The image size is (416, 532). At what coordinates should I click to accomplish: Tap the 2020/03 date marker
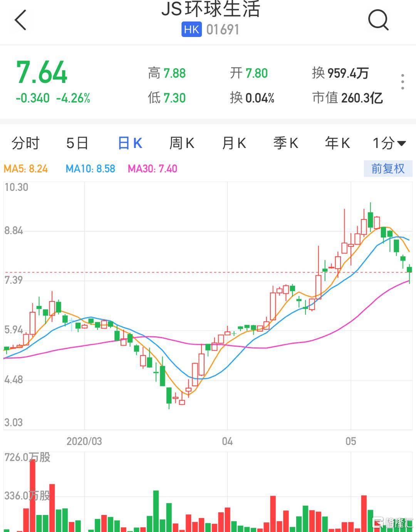click(84, 441)
